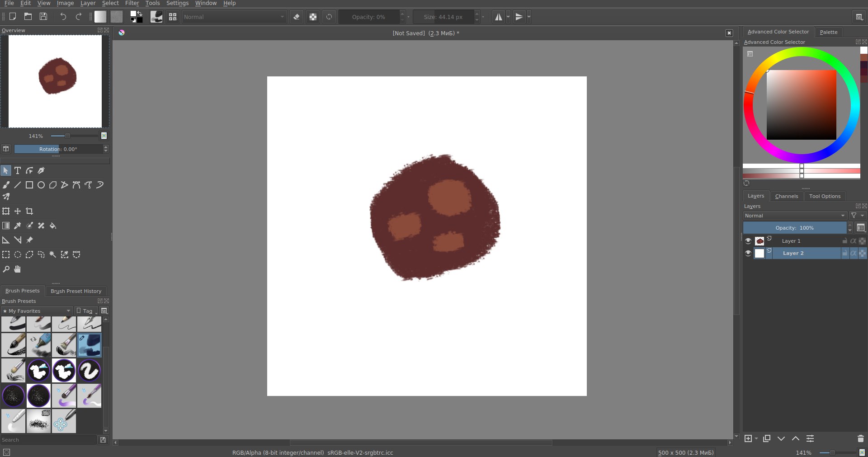Open the Tag dropdown in Brush Presets

click(86, 311)
